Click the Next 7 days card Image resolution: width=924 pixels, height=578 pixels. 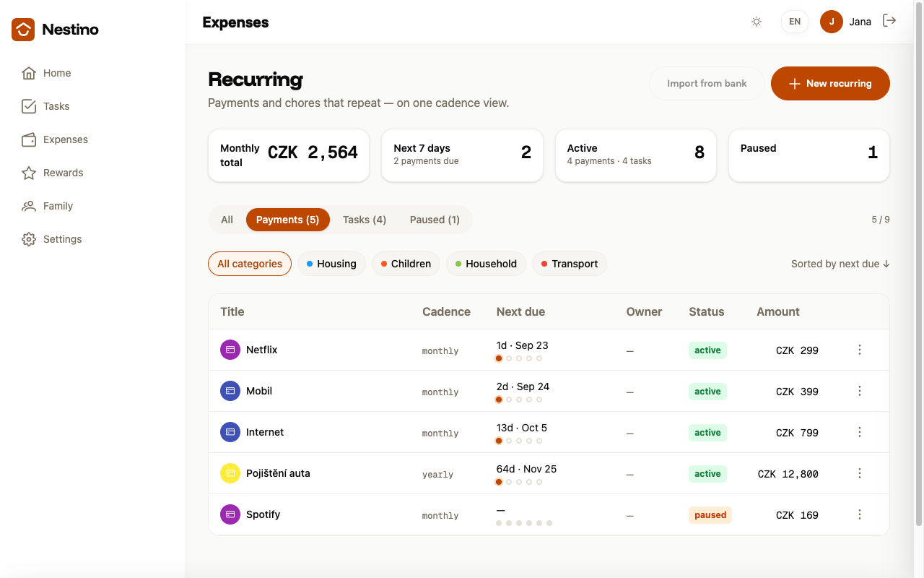tap(462, 155)
